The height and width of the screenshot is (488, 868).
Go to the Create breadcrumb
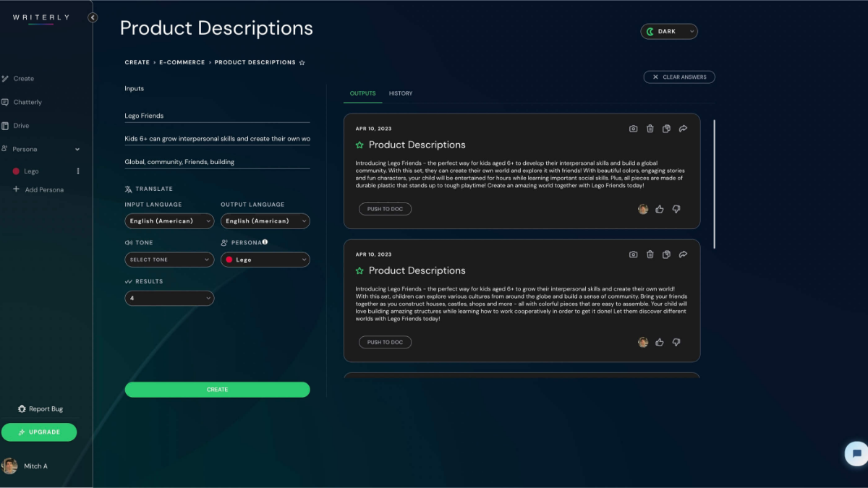pos(137,62)
